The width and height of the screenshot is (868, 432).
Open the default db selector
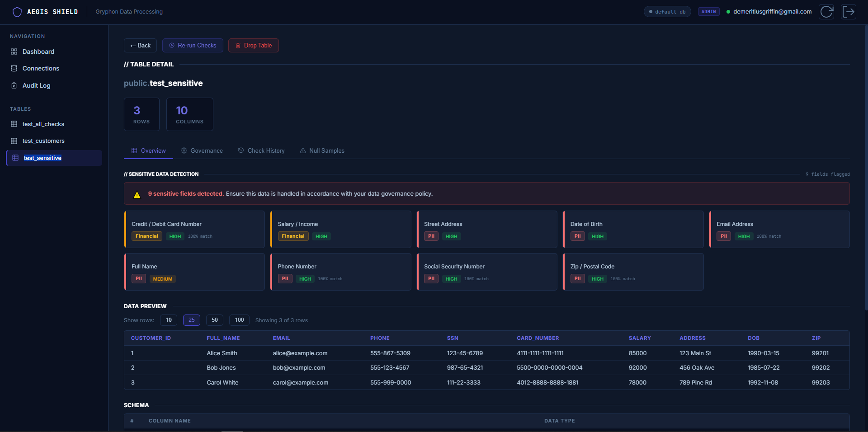(667, 12)
